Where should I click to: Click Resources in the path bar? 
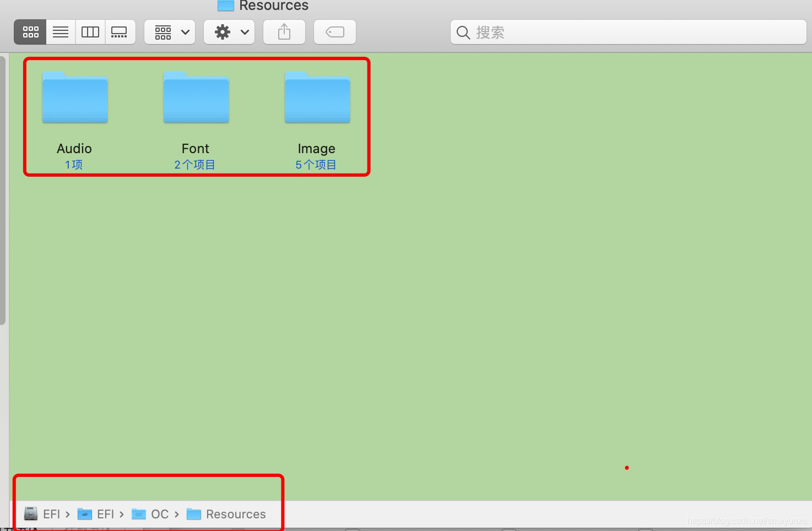click(226, 514)
